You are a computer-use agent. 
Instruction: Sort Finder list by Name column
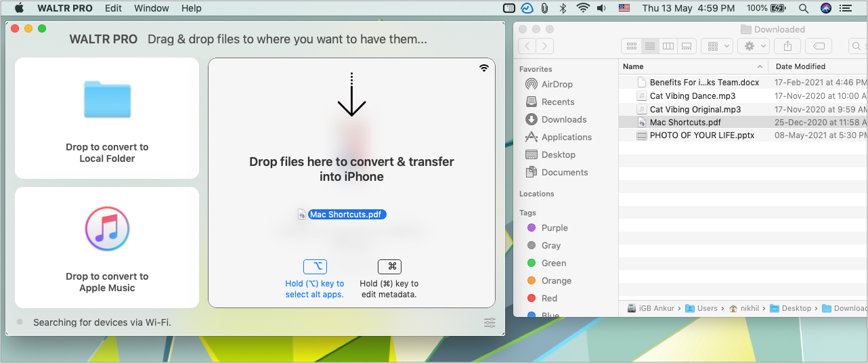pos(694,66)
